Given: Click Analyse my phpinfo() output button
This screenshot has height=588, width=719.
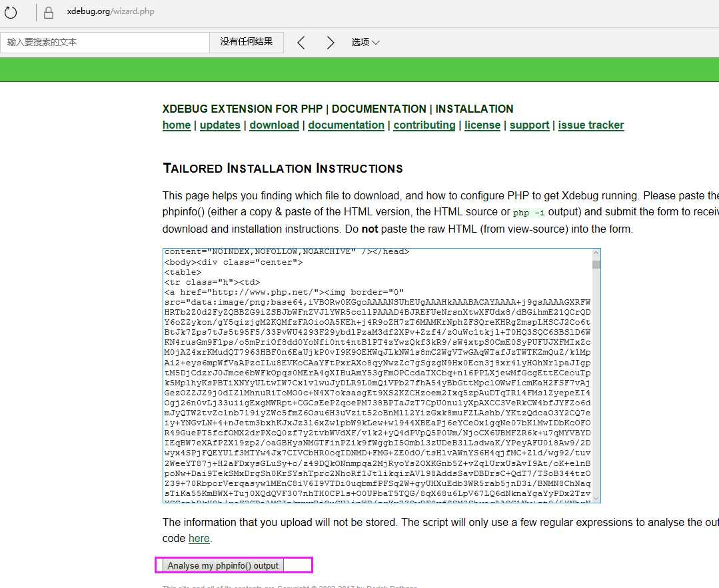Looking at the screenshot, I should (223, 565).
